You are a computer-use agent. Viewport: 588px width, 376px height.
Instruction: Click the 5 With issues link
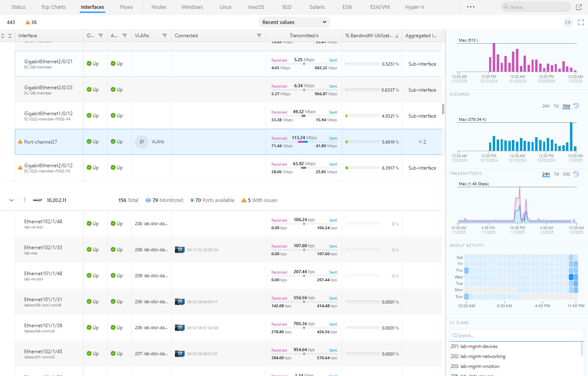pyautogui.click(x=259, y=200)
